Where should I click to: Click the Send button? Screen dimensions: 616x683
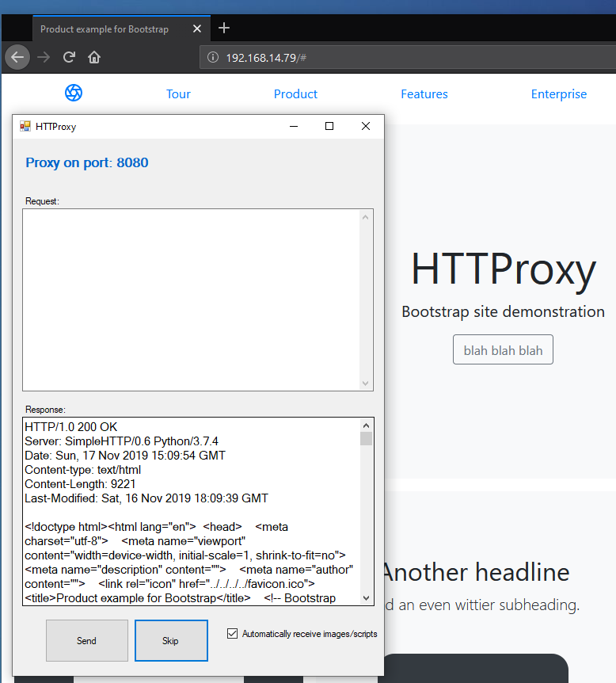click(x=87, y=641)
